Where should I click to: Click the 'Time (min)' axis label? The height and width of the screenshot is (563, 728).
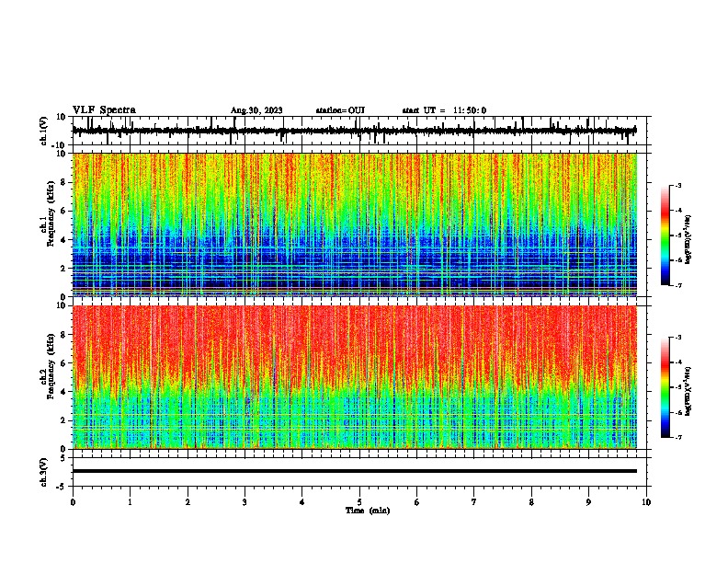tap(368, 511)
